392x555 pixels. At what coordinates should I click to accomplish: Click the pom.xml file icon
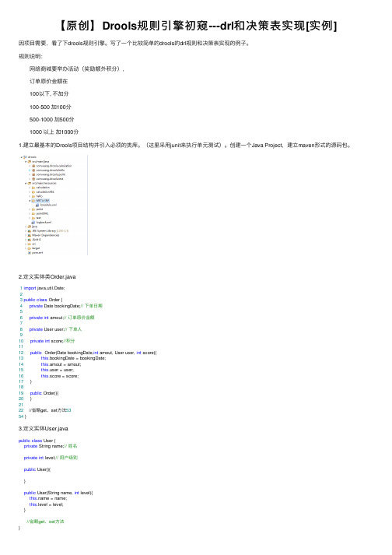pos(30,253)
